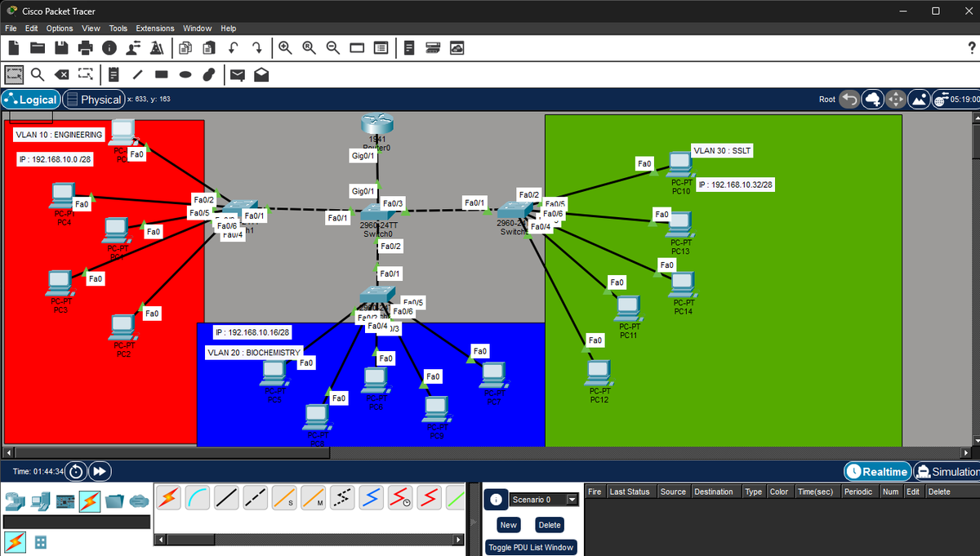Screen dimensions: 980x556
Task: Zoom out on the workspace
Action: (x=333, y=48)
